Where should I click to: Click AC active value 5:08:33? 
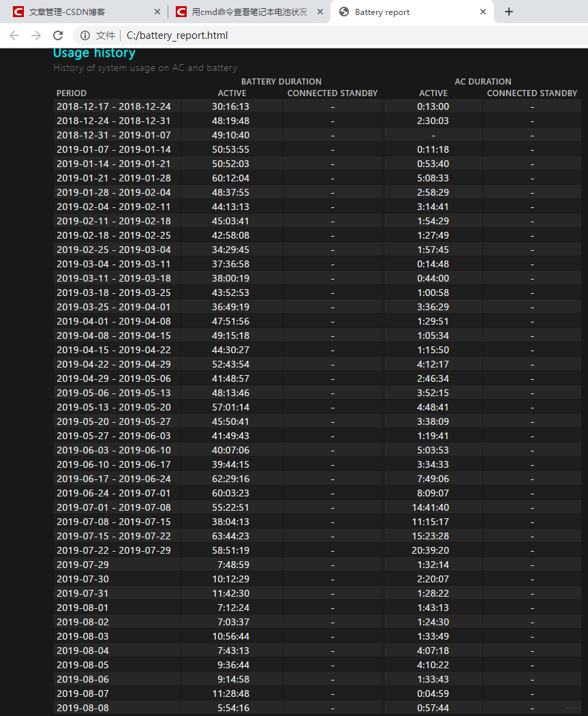tap(433, 178)
